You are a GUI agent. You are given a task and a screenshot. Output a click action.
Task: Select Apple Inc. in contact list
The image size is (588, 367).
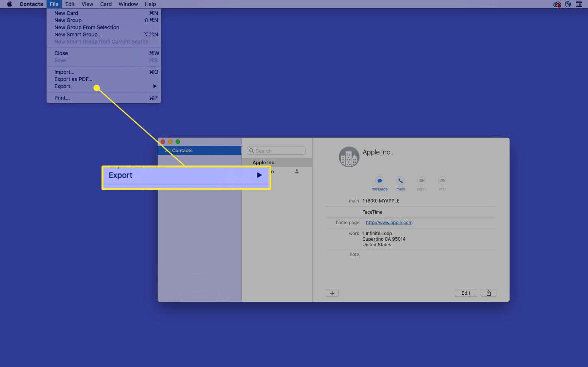277,162
